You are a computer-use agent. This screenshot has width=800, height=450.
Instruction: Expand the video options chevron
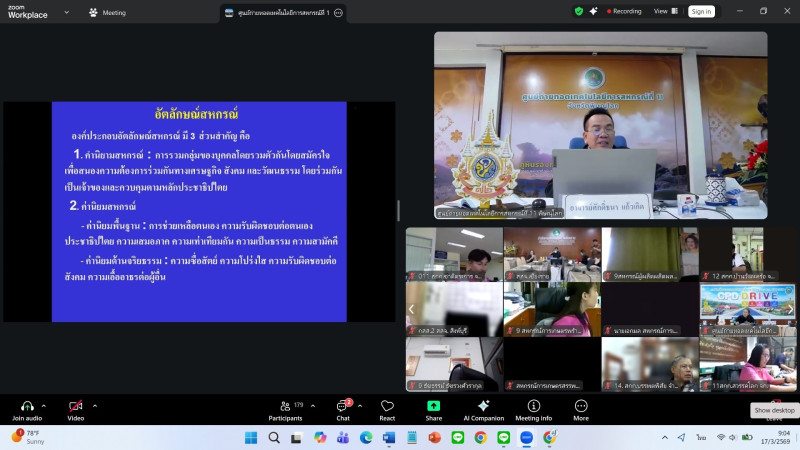[x=95, y=405]
